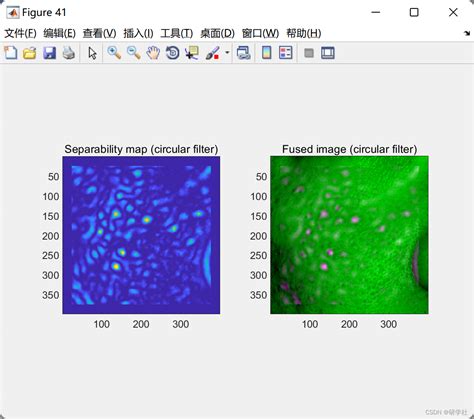The width and height of the screenshot is (474, 419).
Task: Insert Legend via toolbar button
Action: (x=286, y=53)
